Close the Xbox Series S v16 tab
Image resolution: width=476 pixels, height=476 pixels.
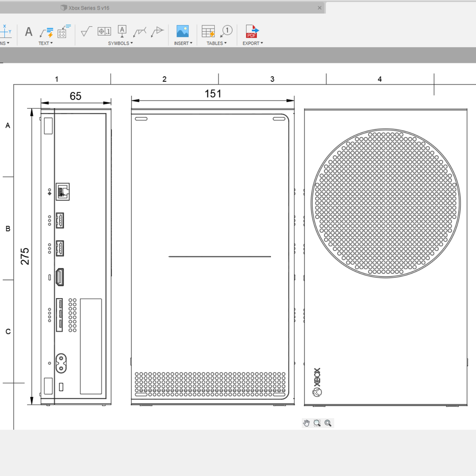[320, 8]
